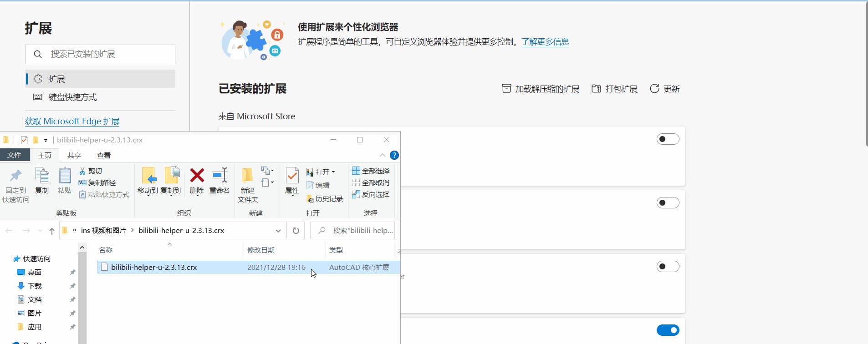
Task: Switch to Home (主页) ribbon tab
Action: [45, 155]
